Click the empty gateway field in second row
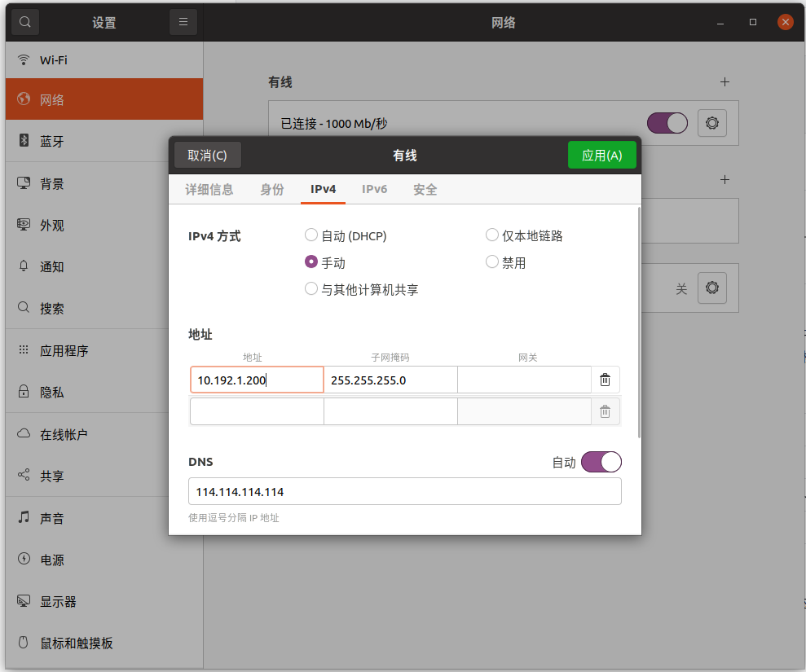This screenshot has width=806, height=672. [x=524, y=411]
